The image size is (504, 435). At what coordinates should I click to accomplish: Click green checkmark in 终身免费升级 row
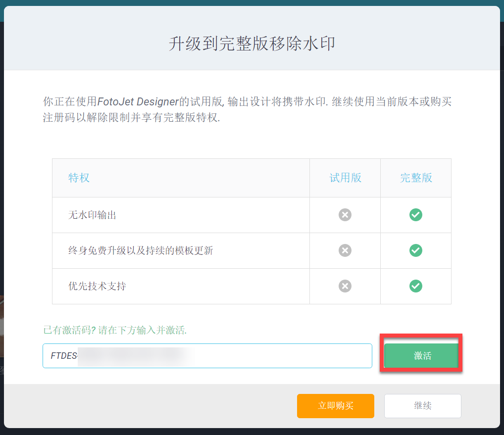[x=416, y=250]
